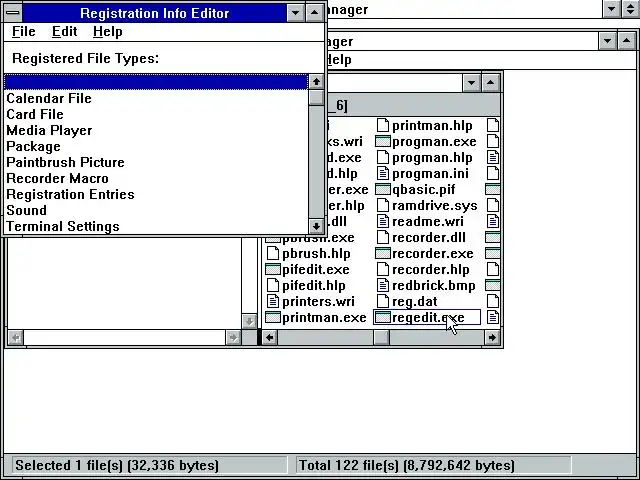Click directory tree pane right scroll arrow
640x480 pixels.
[x=233, y=338]
